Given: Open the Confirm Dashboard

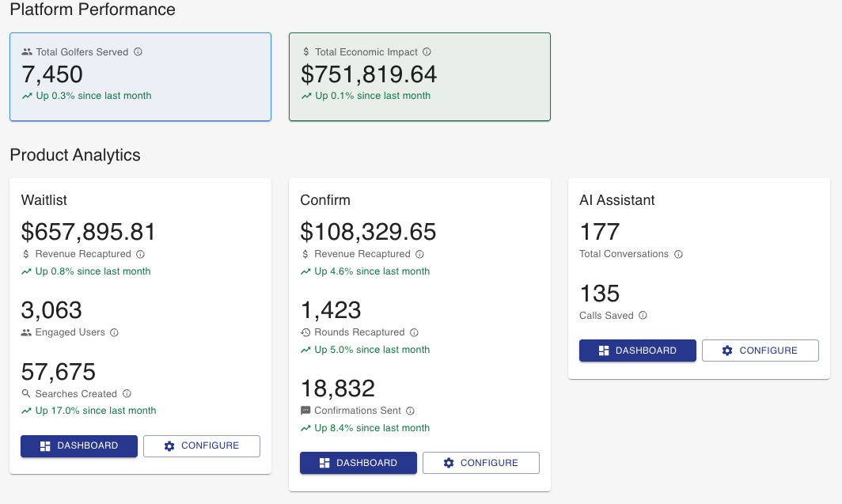Looking at the screenshot, I should 358,463.
